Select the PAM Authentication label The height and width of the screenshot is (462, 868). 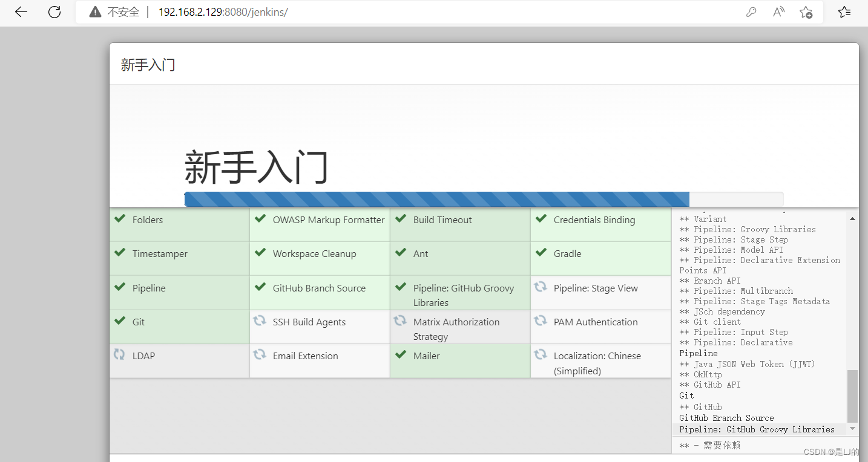596,322
